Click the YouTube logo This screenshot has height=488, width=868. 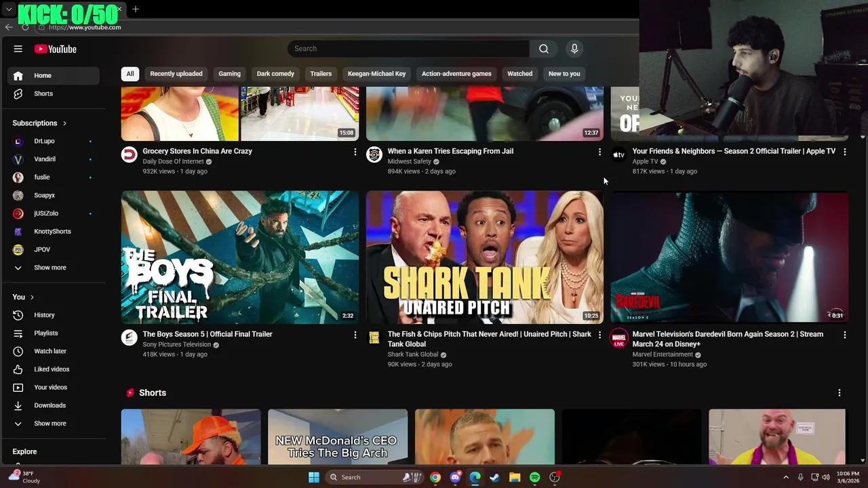click(x=56, y=49)
